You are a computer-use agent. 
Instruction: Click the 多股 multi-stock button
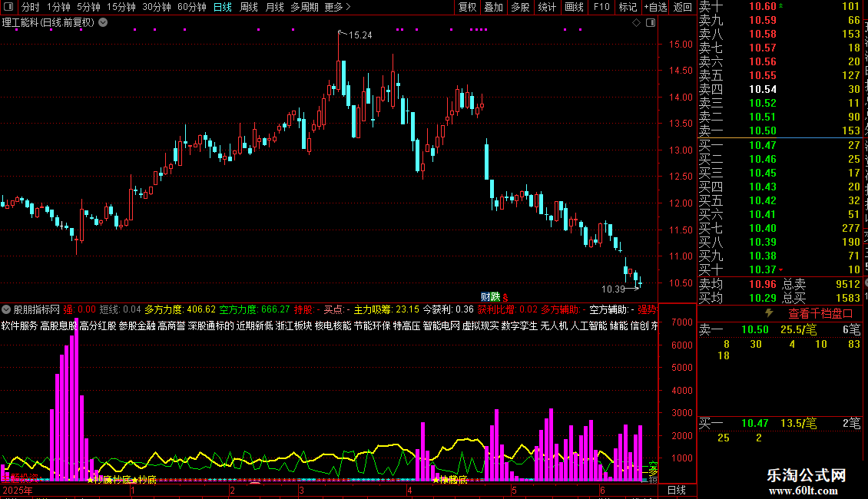point(520,7)
